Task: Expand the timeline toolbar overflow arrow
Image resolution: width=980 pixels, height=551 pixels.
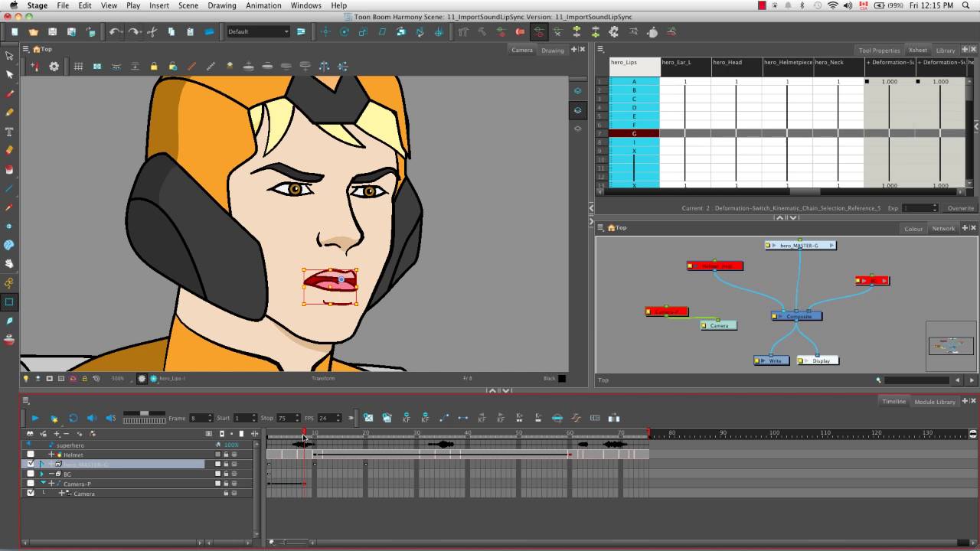Action: pyautogui.click(x=351, y=418)
